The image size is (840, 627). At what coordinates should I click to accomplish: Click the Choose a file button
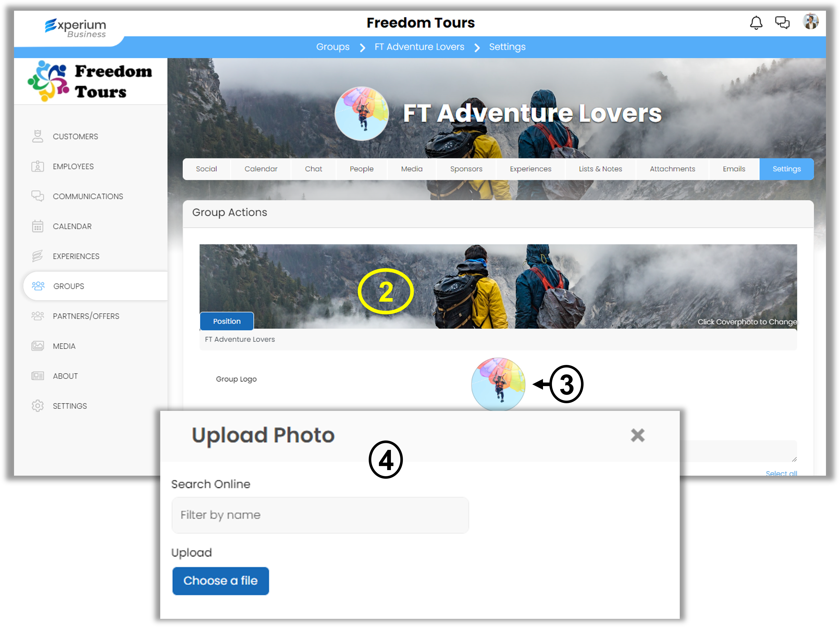click(220, 581)
